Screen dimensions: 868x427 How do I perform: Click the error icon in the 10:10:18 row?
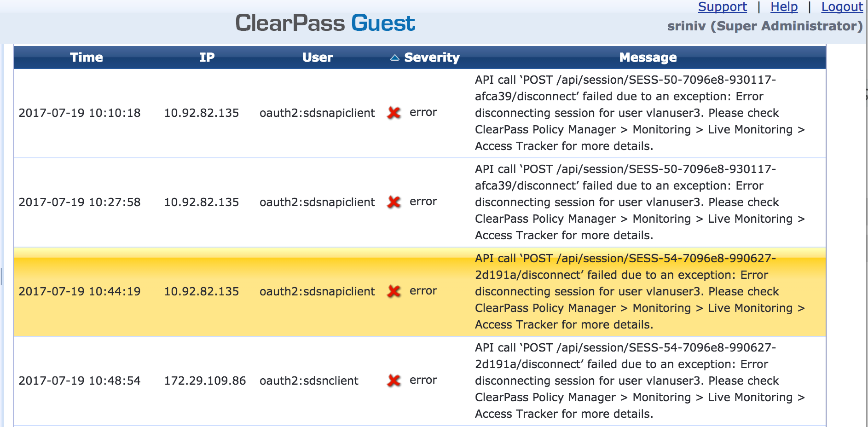click(x=394, y=113)
